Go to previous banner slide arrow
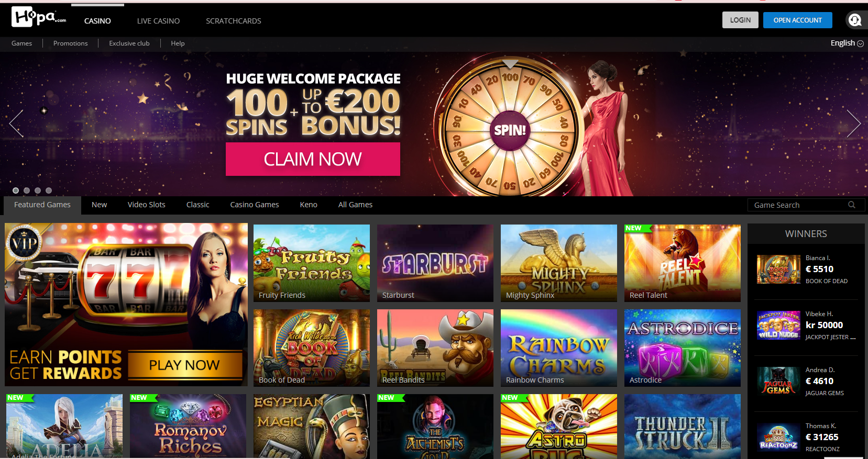 pos(16,124)
